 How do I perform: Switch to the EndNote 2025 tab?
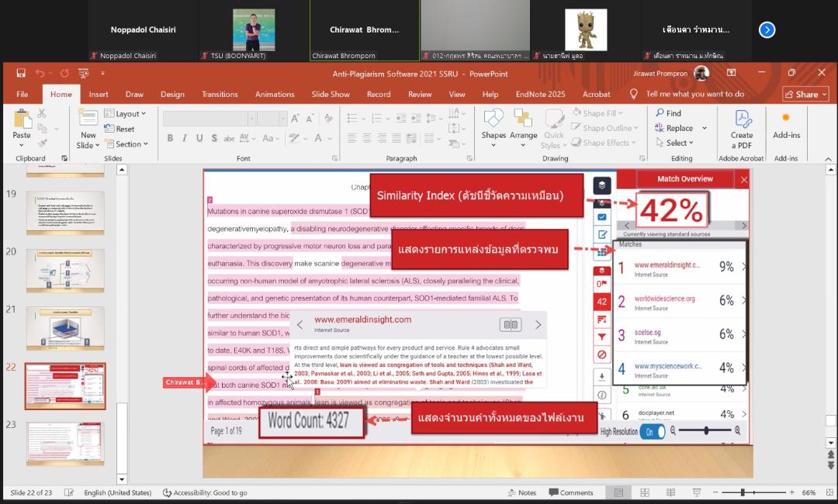click(540, 94)
